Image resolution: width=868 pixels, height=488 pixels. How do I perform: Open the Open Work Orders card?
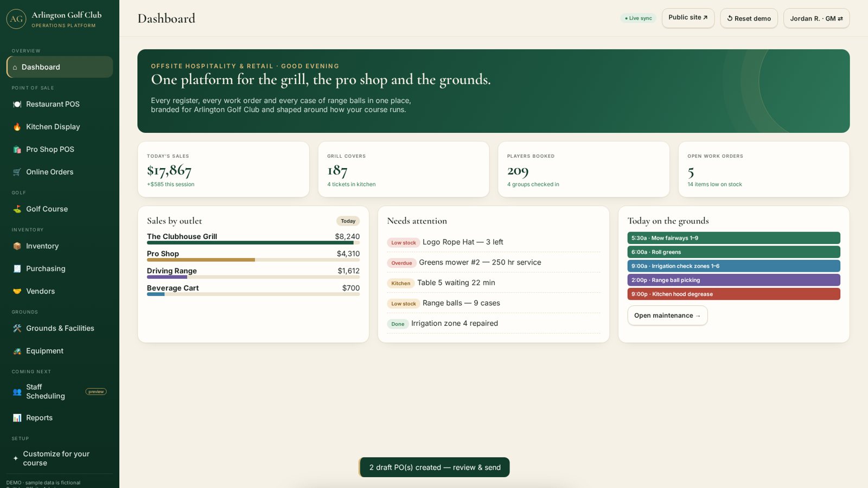pyautogui.click(x=764, y=169)
